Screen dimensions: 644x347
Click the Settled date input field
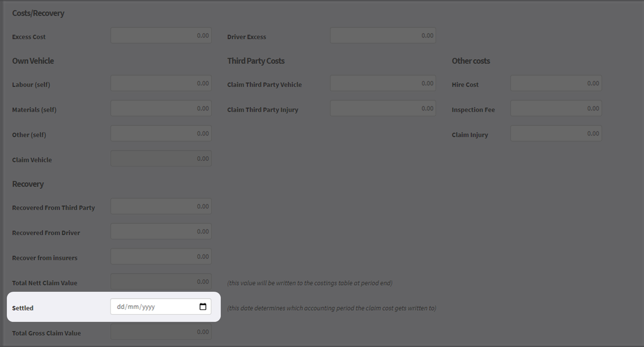pyautogui.click(x=161, y=307)
